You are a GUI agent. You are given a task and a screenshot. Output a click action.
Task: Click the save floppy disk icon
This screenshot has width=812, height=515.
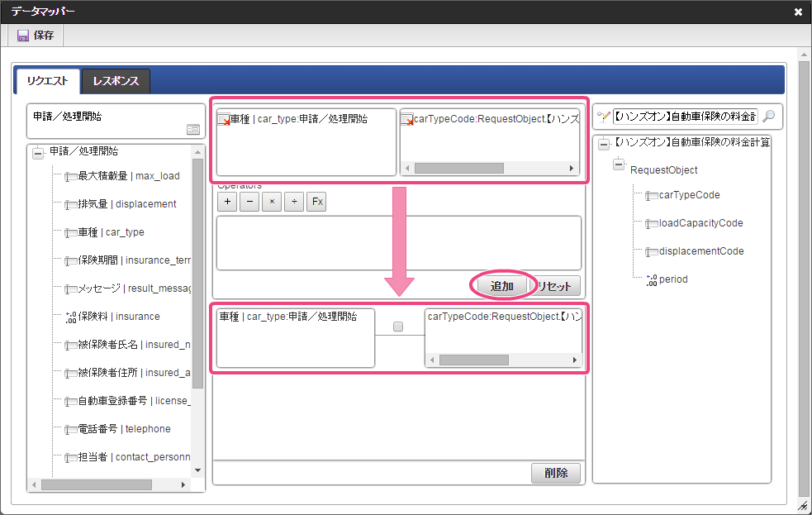[x=23, y=36]
